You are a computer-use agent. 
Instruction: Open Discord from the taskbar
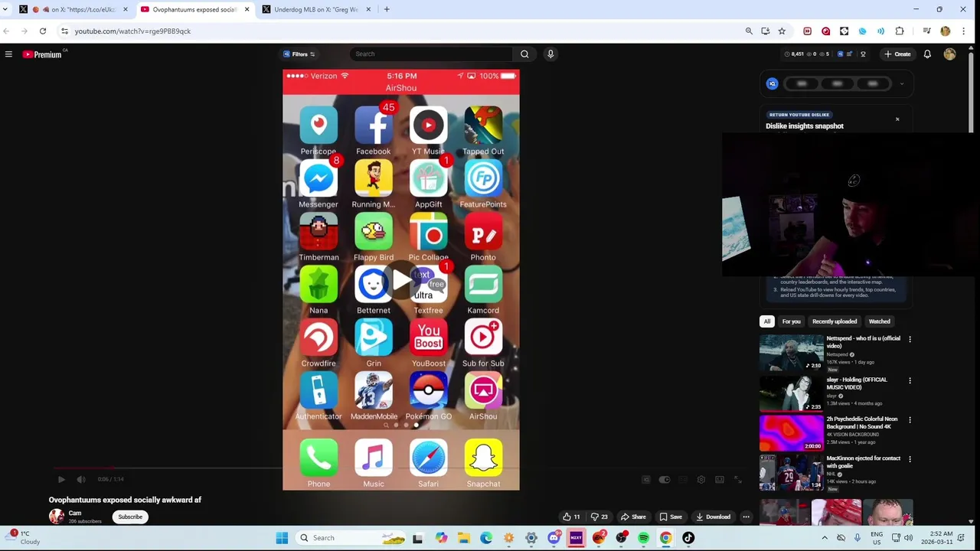pos(554,538)
